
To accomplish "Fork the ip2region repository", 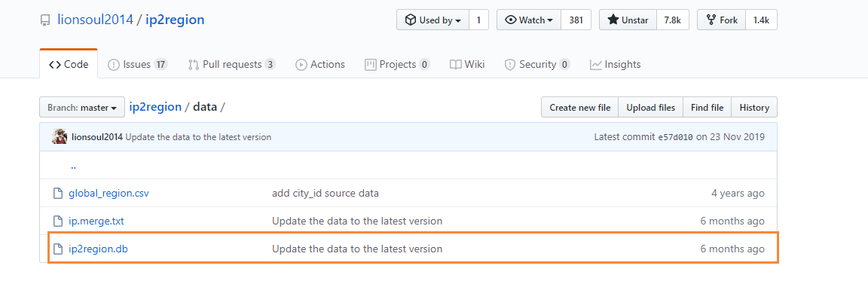I will point(721,20).
